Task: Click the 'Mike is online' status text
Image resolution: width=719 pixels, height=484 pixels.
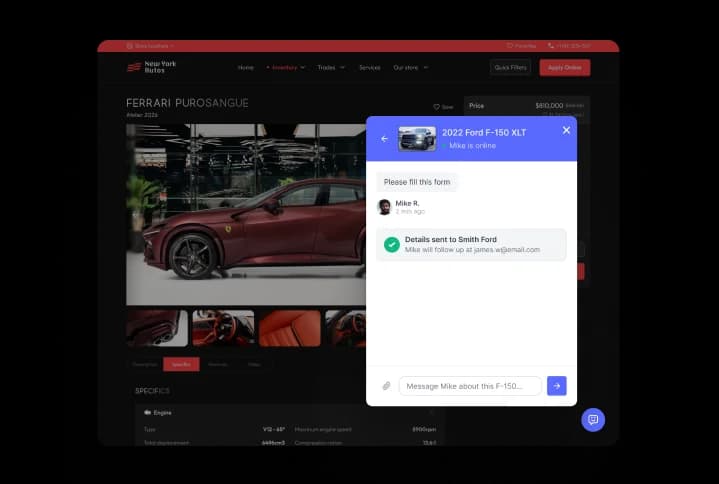Action: 472,146
